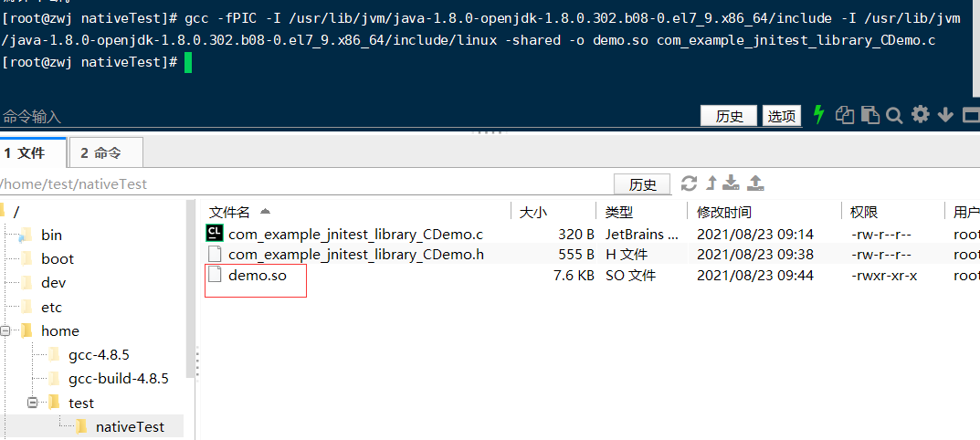Click the 7.6 KB size cell
Viewport: 980px width, 440px height.
click(574, 275)
